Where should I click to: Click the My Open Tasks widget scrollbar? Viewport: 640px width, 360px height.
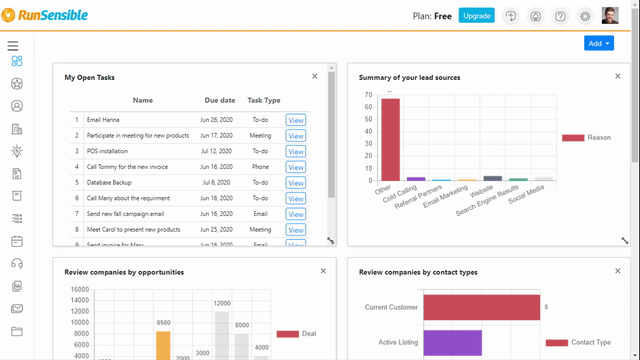click(x=331, y=135)
